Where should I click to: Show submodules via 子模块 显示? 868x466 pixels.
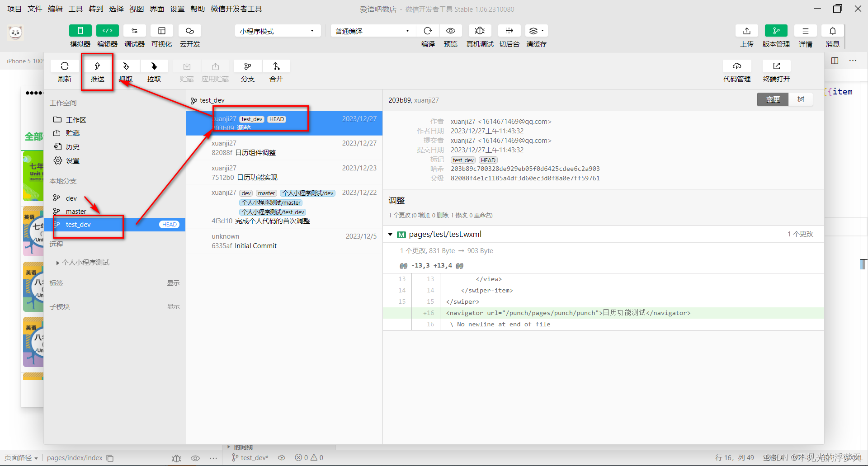(173, 306)
